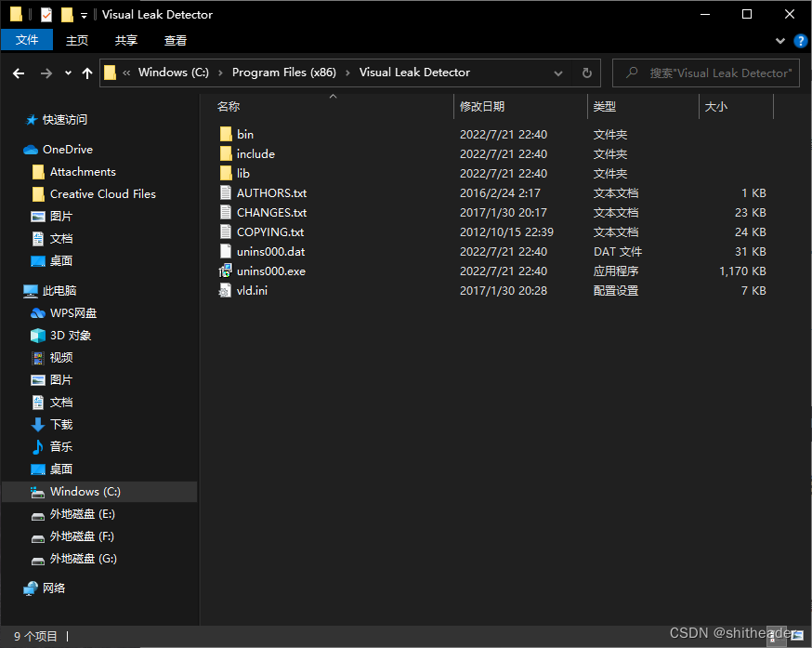Click the 1,170 KB size value
The width and height of the screenshot is (812, 648).
coord(742,271)
